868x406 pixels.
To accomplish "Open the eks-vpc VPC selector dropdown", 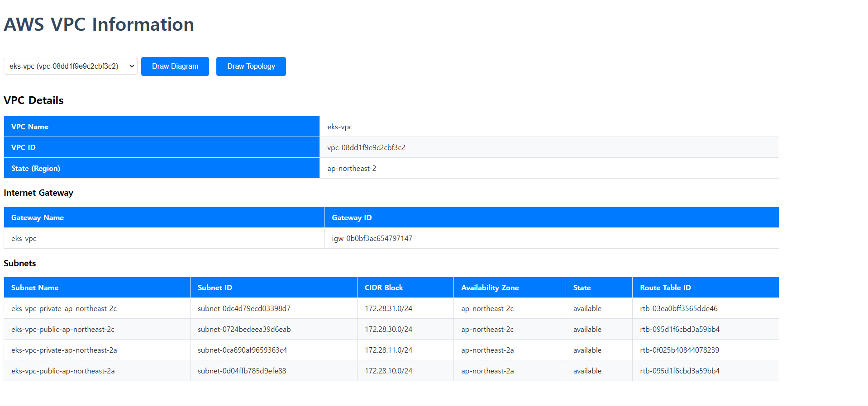I will click(71, 66).
